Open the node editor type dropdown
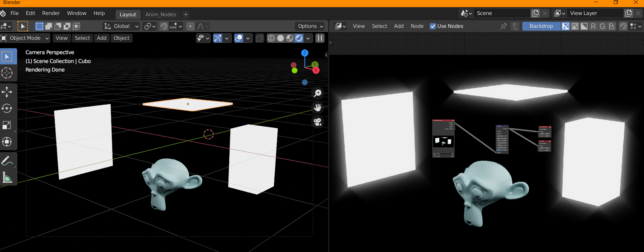 (340, 26)
